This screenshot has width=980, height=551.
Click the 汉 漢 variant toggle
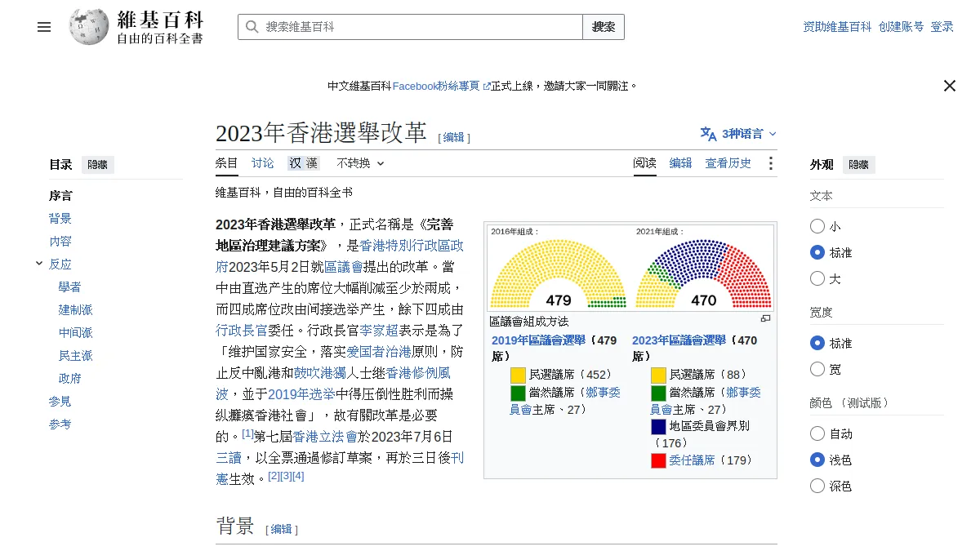(303, 163)
